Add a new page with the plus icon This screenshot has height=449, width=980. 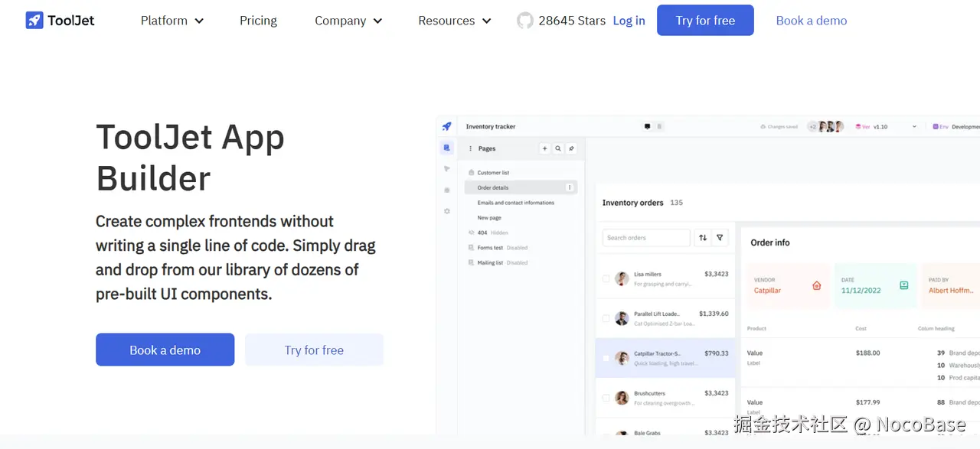tap(544, 148)
